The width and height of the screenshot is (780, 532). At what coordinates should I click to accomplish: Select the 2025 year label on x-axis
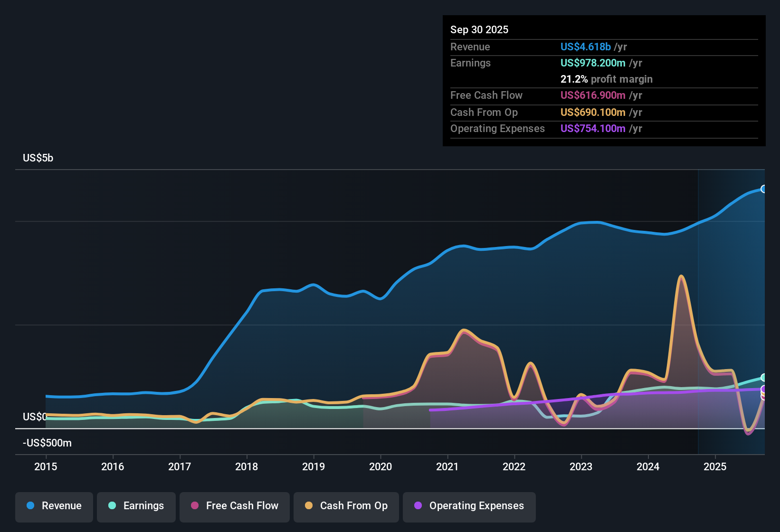715,466
